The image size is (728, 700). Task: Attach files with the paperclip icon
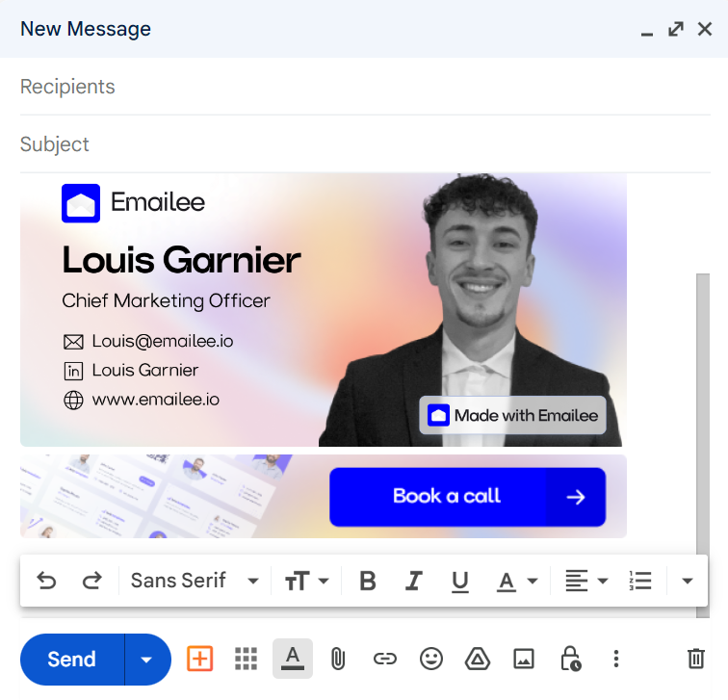pyautogui.click(x=338, y=659)
